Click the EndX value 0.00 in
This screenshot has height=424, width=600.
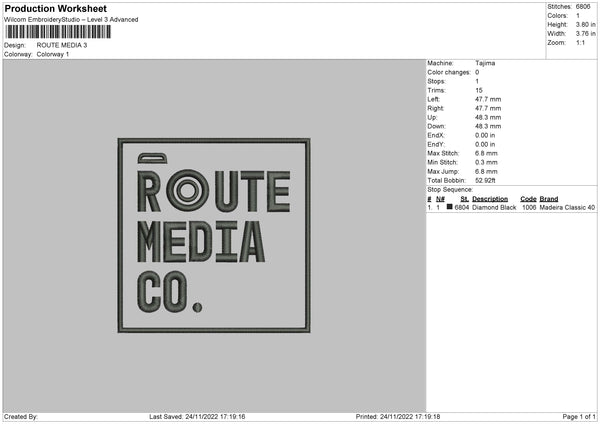tap(485, 135)
